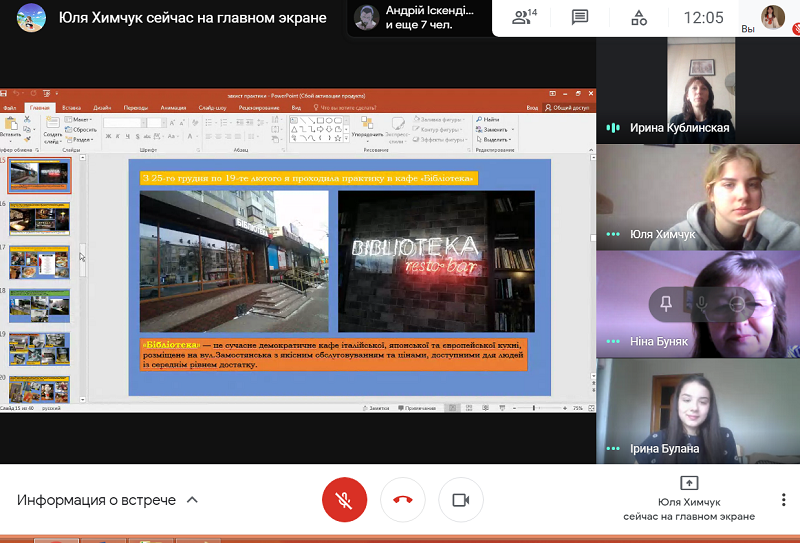Remove Ніна Буняк from the call
The width and height of the screenshot is (800, 543).
(737, 304)
